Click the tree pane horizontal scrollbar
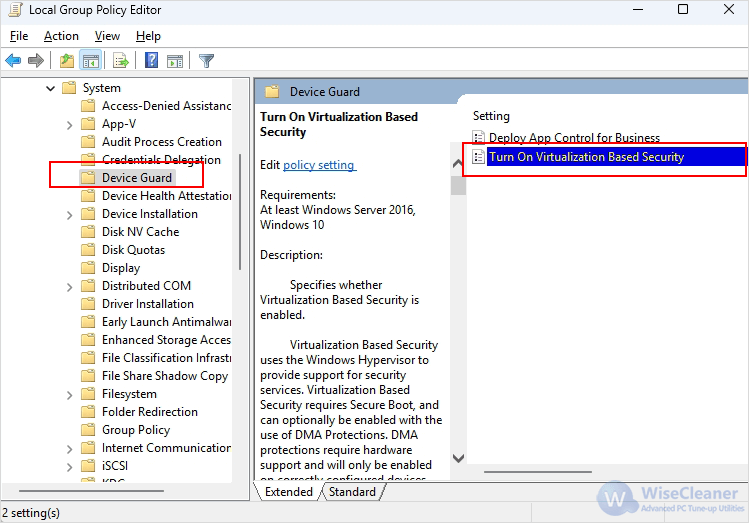 tap(91, 491)
